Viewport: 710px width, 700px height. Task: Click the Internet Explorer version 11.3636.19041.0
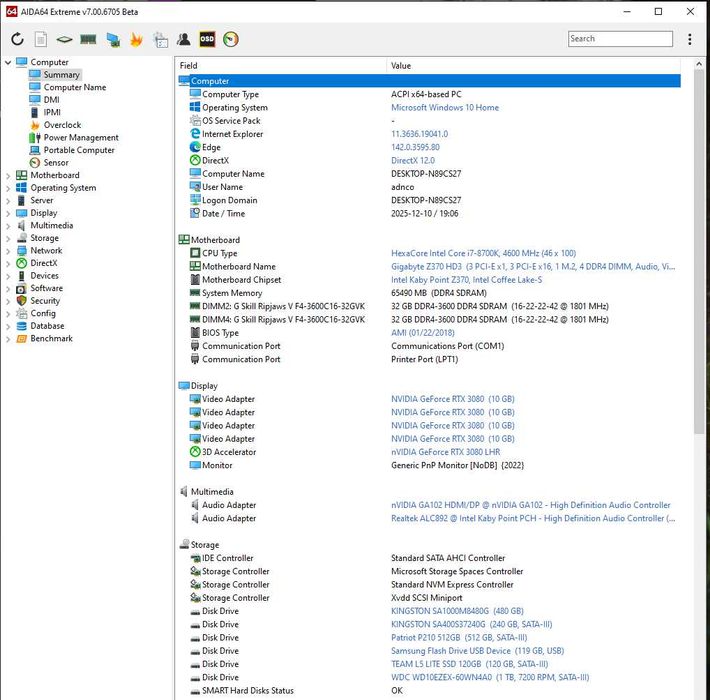click(x=419, y=134)
